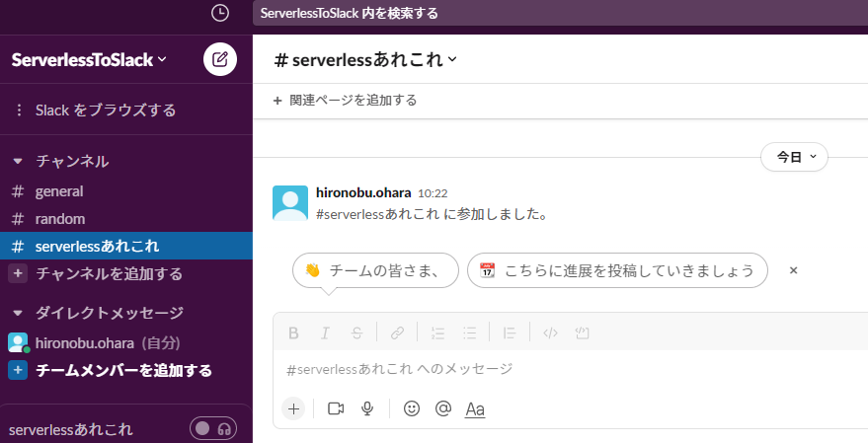Open the history clock icon
Screen dimensions: 868x443
pyautogui.click(x=220, y=13)
